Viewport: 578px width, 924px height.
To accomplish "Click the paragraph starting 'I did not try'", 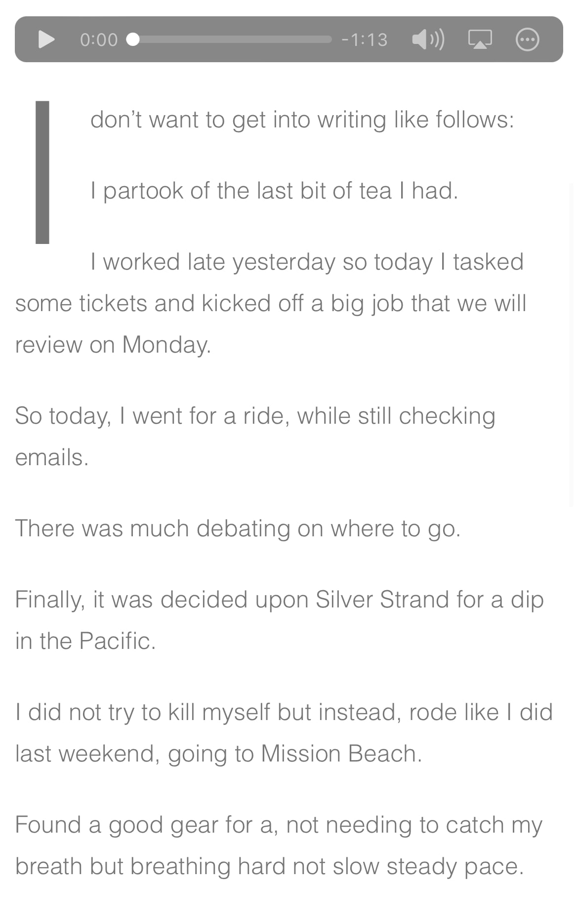I will click(x=284, y=732).
